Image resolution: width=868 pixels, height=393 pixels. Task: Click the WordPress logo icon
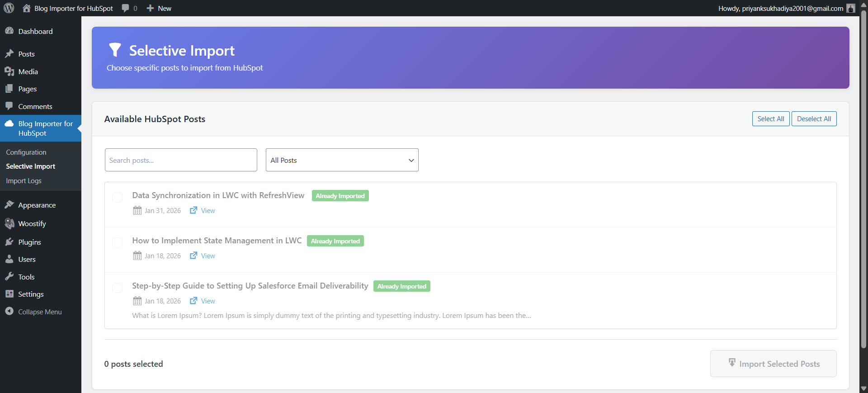[9, 8]
